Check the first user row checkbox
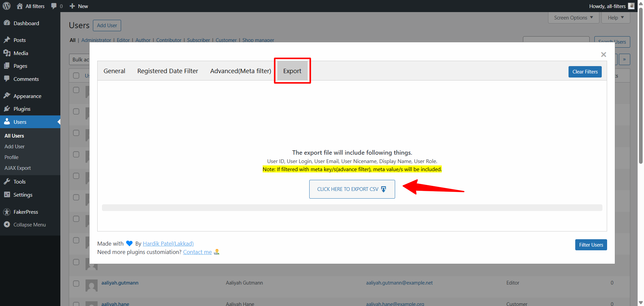This screenshot has width=644, height=306. tap(76, 90)
